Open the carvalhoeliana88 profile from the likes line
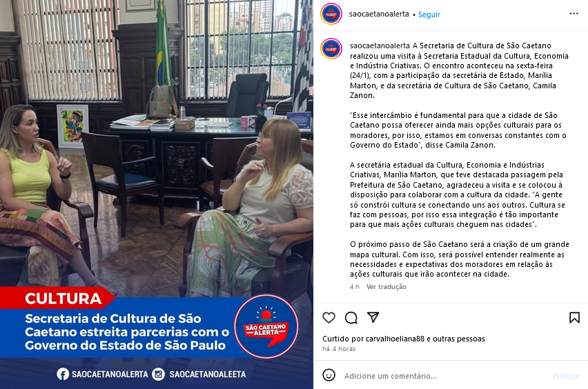Image resolution: width=588 pixels, height=389 pixels. (395, 339)
